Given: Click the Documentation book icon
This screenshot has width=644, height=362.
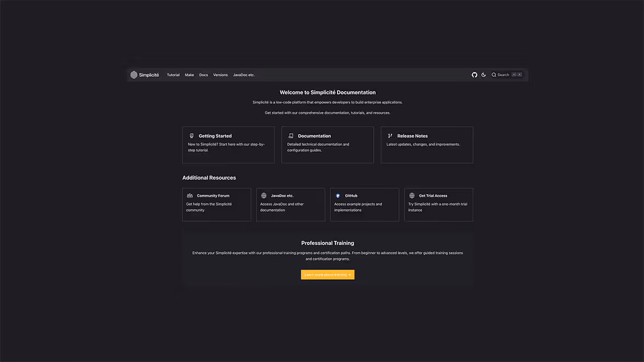Looking at the screenshot, I should point(291,135).
